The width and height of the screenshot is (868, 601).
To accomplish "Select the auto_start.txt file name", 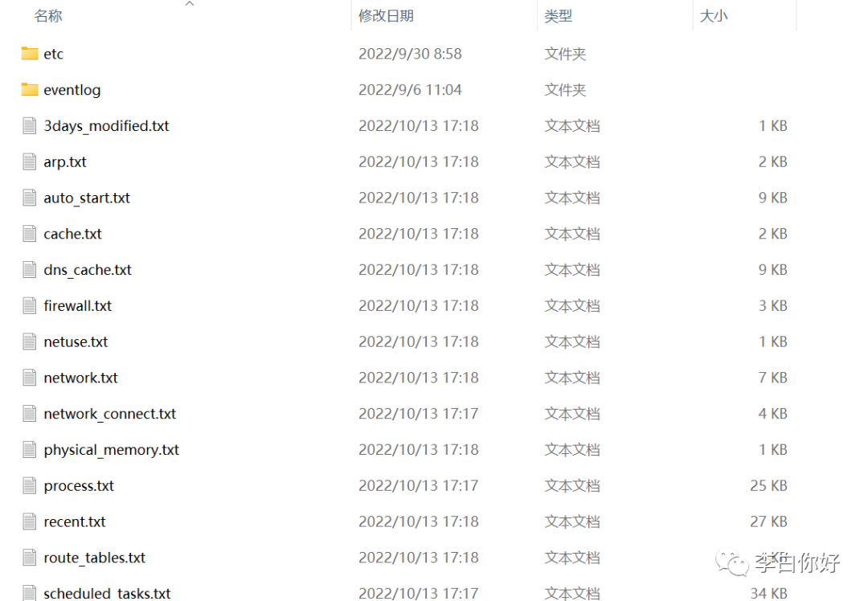I will click(87, 198).
